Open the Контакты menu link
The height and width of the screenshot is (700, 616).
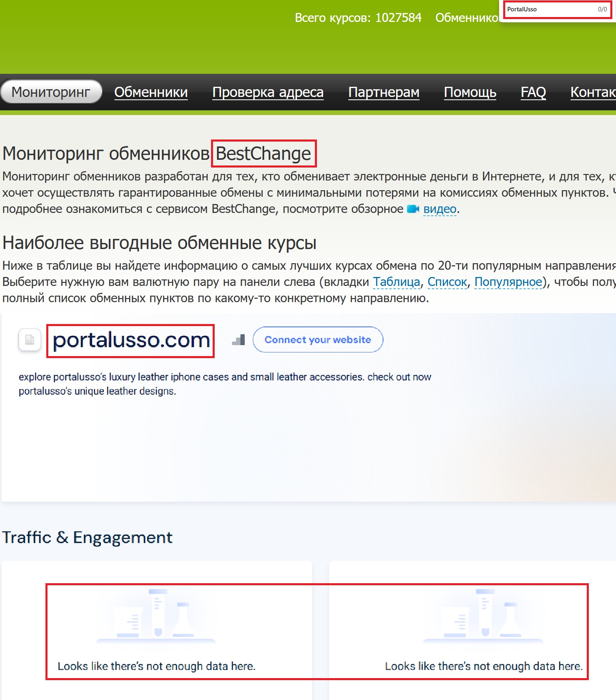coord(593,92)
